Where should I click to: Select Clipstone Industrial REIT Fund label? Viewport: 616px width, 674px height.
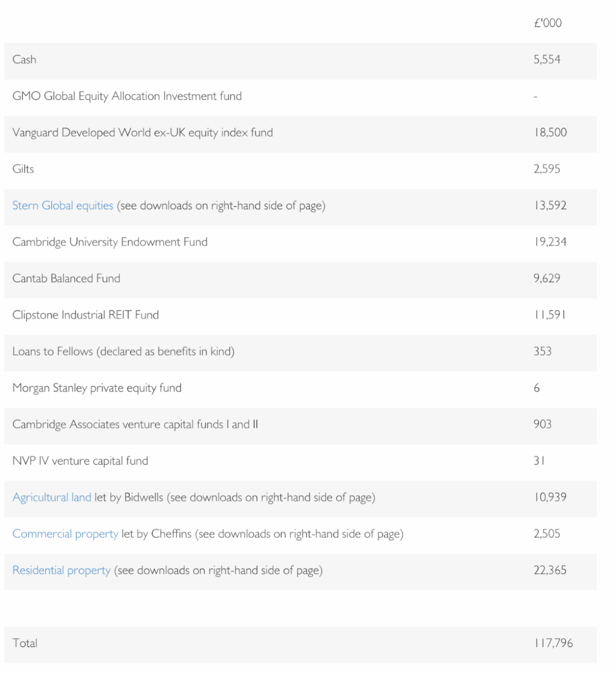[x=86, y=315]
